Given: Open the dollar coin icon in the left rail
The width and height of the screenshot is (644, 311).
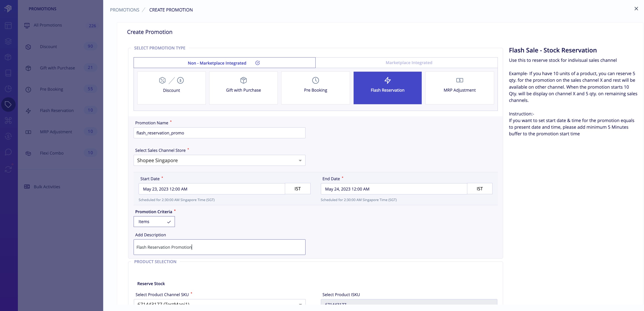Looking at the screenshot, I should pos(8,136).
